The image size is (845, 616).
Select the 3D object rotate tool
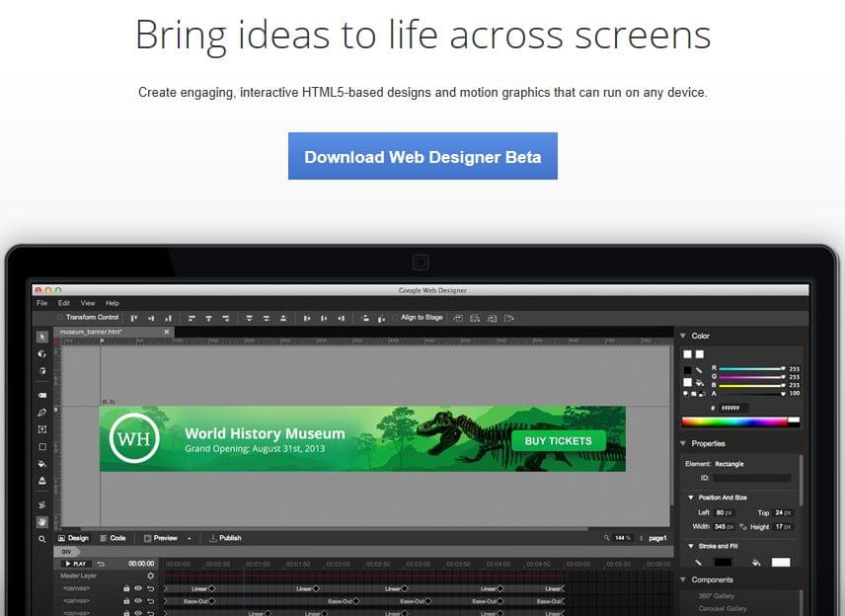tap(42, 354)
